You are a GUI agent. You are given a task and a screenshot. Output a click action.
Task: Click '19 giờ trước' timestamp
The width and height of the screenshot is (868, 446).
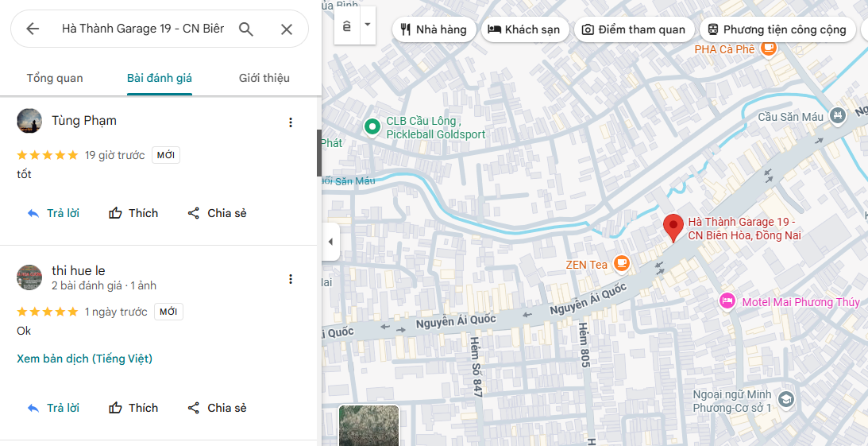[x=114, y=155]
